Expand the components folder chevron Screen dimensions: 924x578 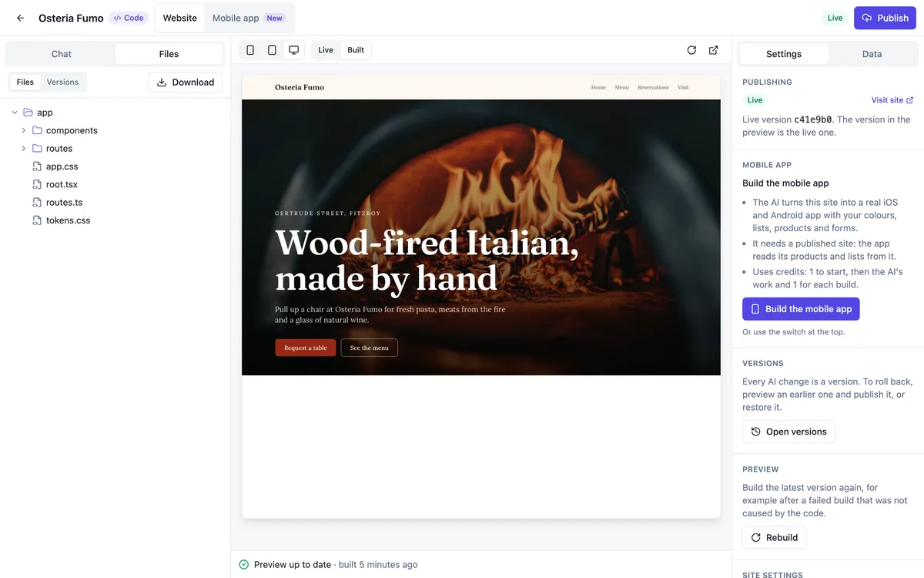click(x=24, y=130)
